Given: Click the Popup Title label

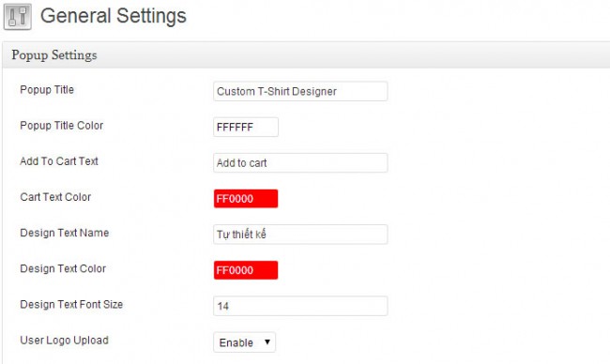Looking at the screenshot, I should (x=47, y=90).
